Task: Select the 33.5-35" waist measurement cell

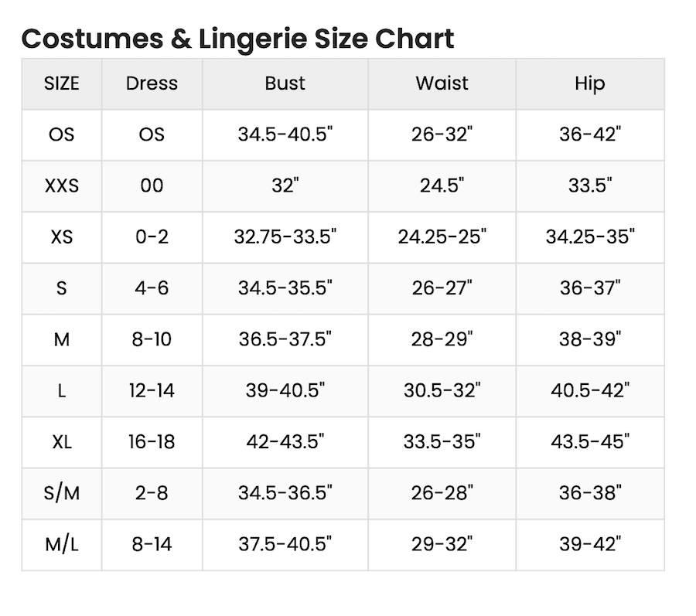Action: [x=442, y=441]
